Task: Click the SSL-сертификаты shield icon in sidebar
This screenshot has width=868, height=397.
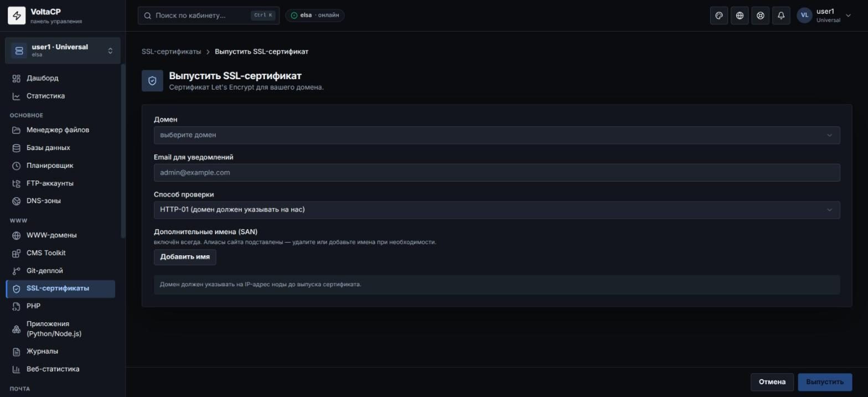Action: pyautogui.click(x=17, y=288)
